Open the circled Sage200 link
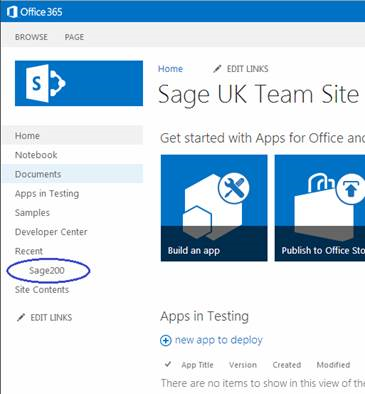The height and width of the screenshot is (394, 365). coord(47,270)
